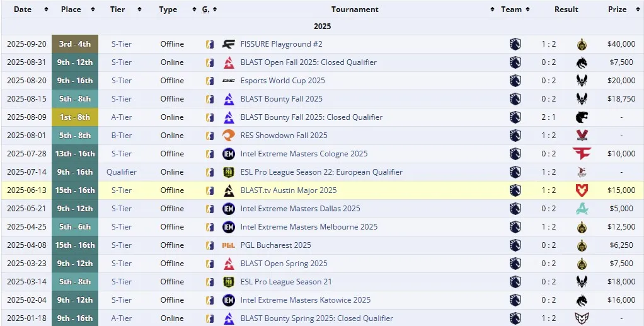Viewport: 644px width, 326px height.
Task: Select the 2 : 1 result score
Action: [548, 117]
